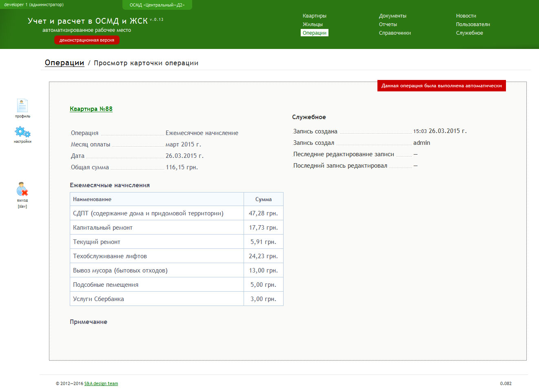The width and height of the screenshot is (539, 392).
Task: Click the 3,00 грн. amount
Action: (x=263, y=299)
